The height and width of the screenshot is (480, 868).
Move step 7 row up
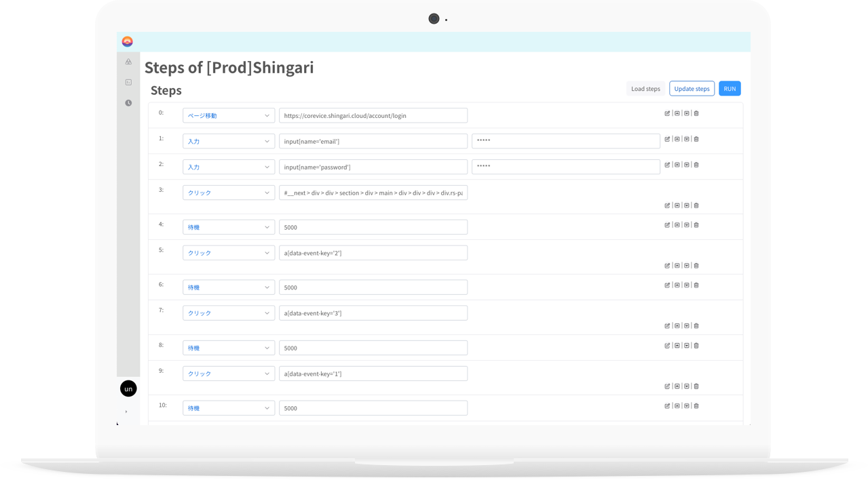(x=677, y=326)
